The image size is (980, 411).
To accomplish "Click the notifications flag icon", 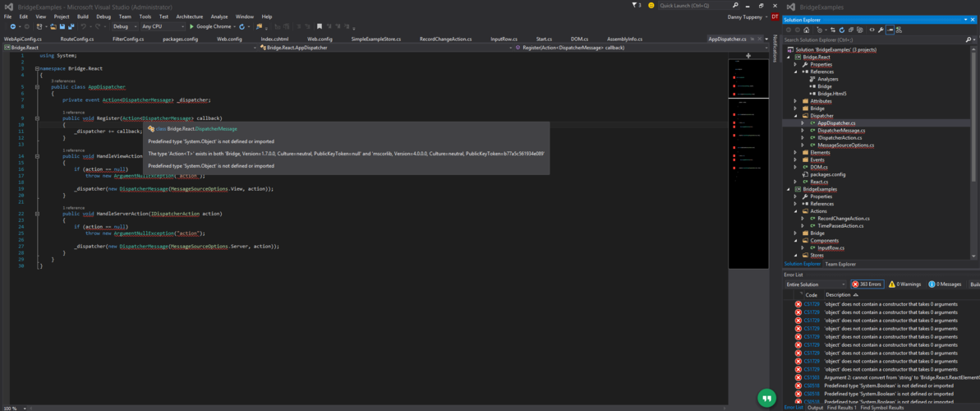I will coord(636,5).
